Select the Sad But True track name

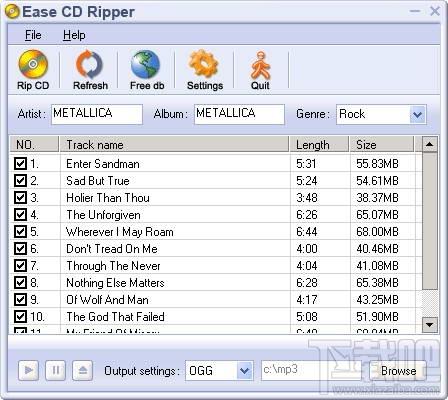[x=98, y=181]
